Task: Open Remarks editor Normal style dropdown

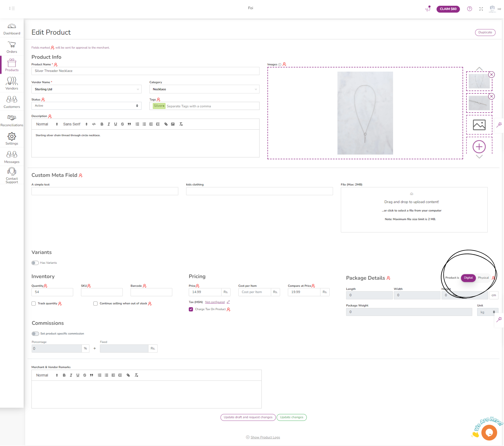Action: point(47,375)
